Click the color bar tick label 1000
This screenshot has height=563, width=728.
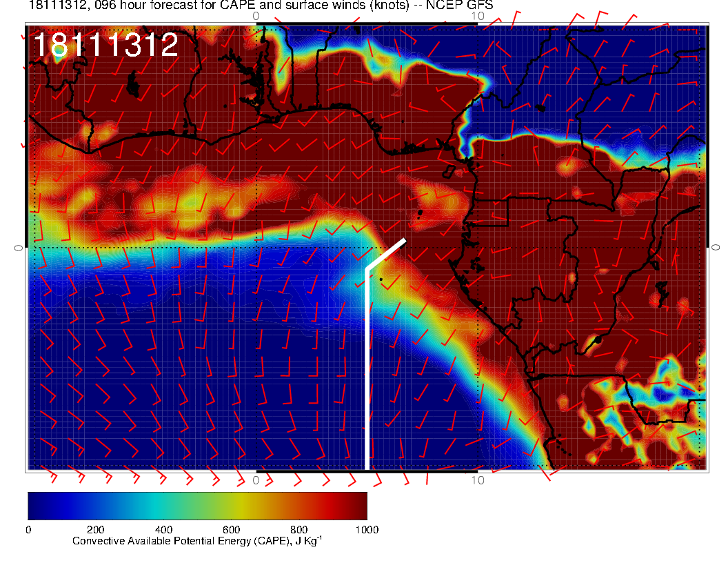[x=367, y=530]
